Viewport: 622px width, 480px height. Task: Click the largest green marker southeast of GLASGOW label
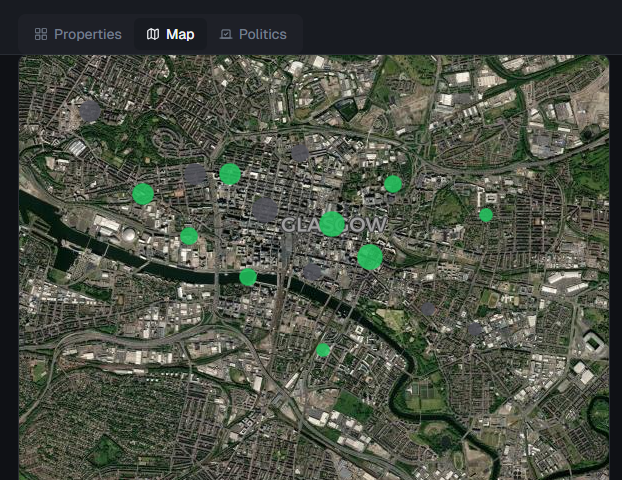pos(370,257)
